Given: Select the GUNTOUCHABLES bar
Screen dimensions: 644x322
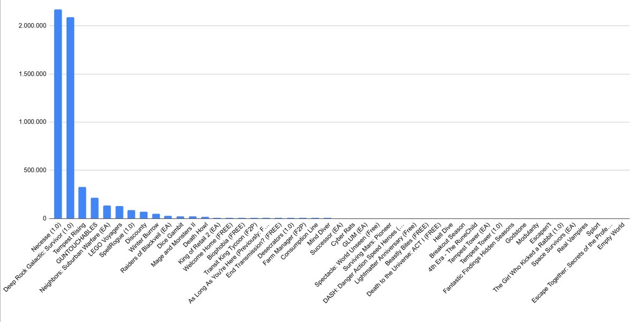Looking at the screenshot, I should tap(94, 208).
